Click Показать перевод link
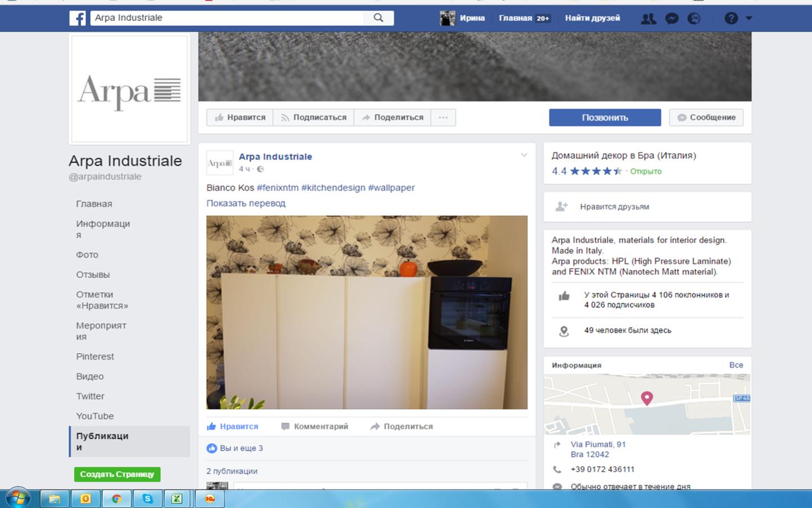The height and width of the screenshot is (508, 812). pos(246,203)
